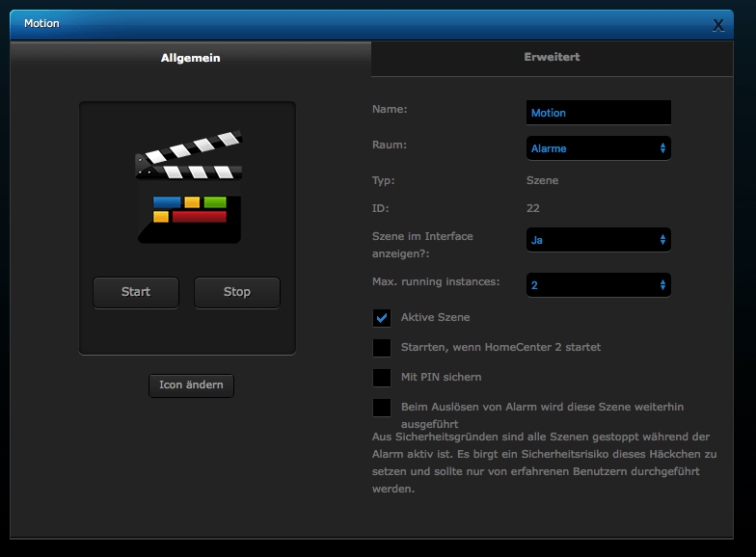Tick the Mit PIN sichern checkbox

coord(382,377)
